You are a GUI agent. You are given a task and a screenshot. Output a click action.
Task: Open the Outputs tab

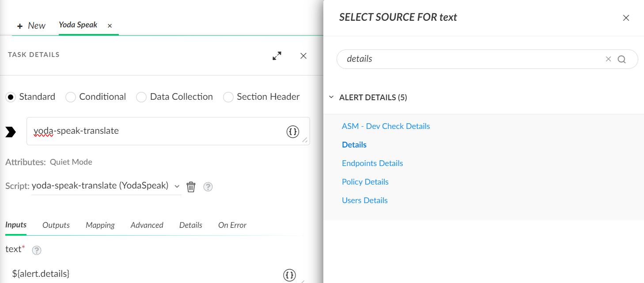56,225
